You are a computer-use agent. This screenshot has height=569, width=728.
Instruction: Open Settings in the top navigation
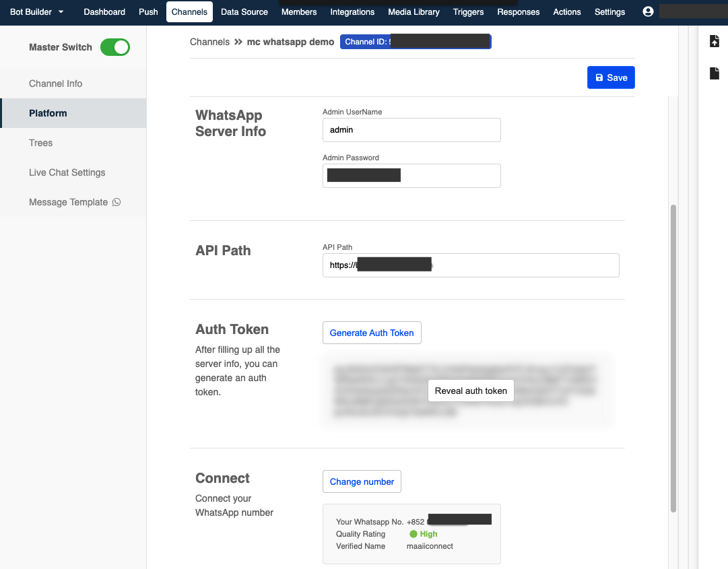pos(609,11)
